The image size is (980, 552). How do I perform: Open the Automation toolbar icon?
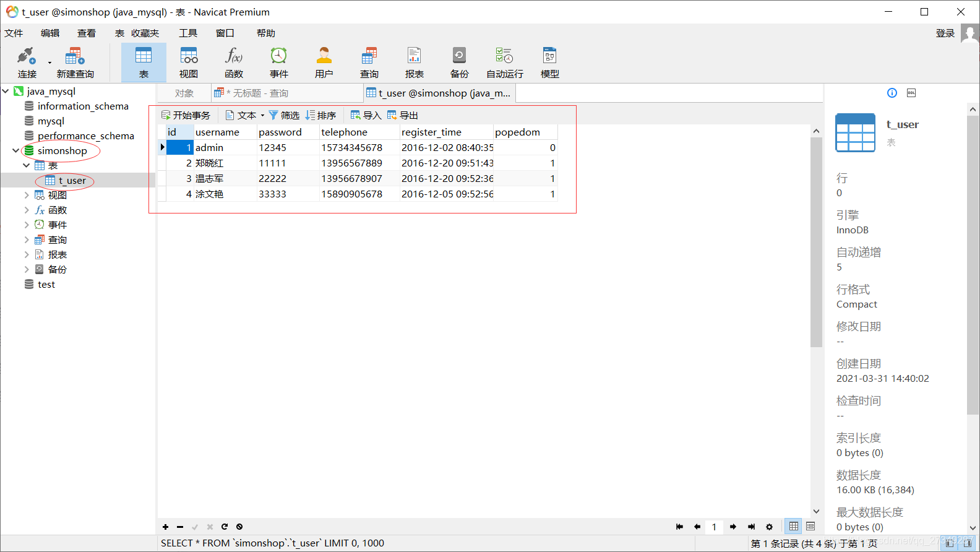point(505,63)
